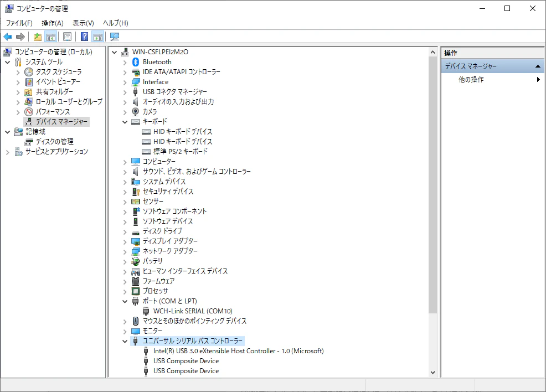Open the 表示(V) menu
Image resolution: width=546 pixels, height=392 pixels.
pyautogui.click(x=83, y=23)
